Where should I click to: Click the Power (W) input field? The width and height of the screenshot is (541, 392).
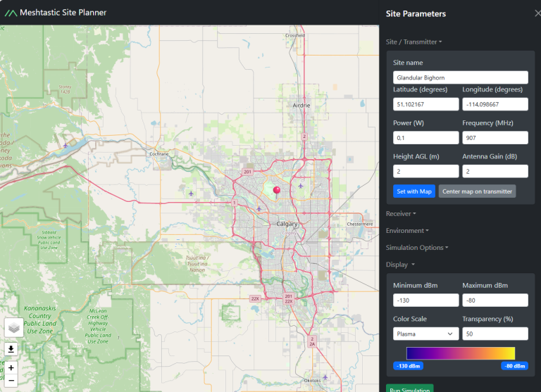(425, 137)
